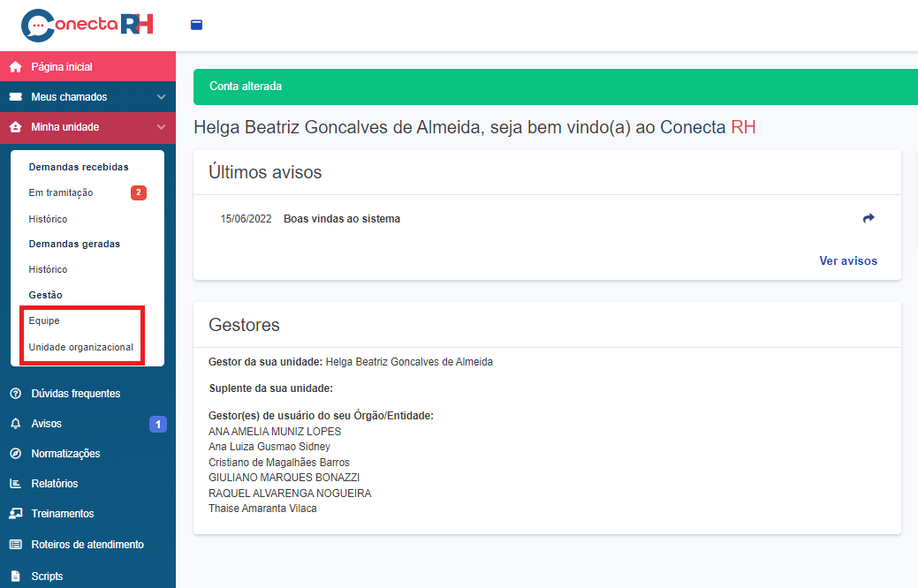Click the compass icon for Normatizações
918x588 pixels.
(x=15, y=454)
